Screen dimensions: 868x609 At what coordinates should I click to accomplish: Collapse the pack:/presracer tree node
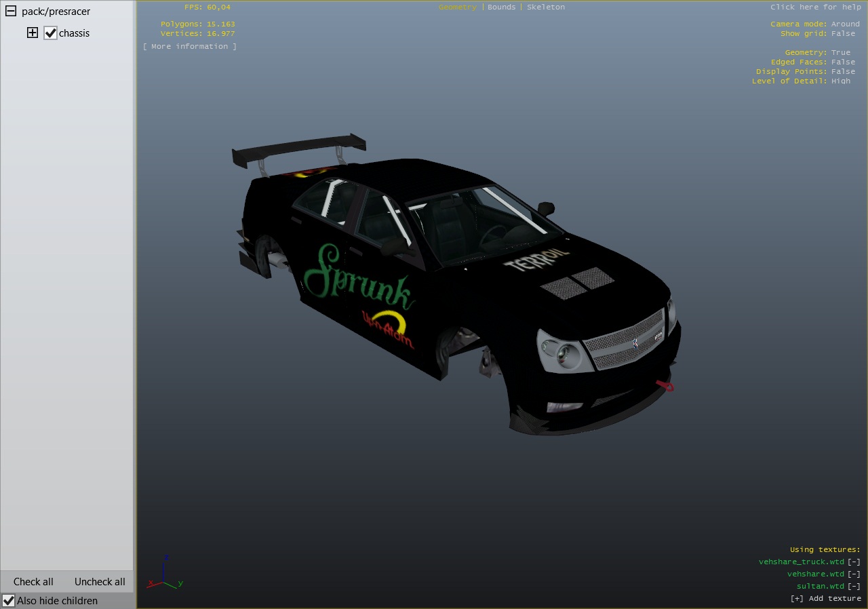click(x=11, y=12)
